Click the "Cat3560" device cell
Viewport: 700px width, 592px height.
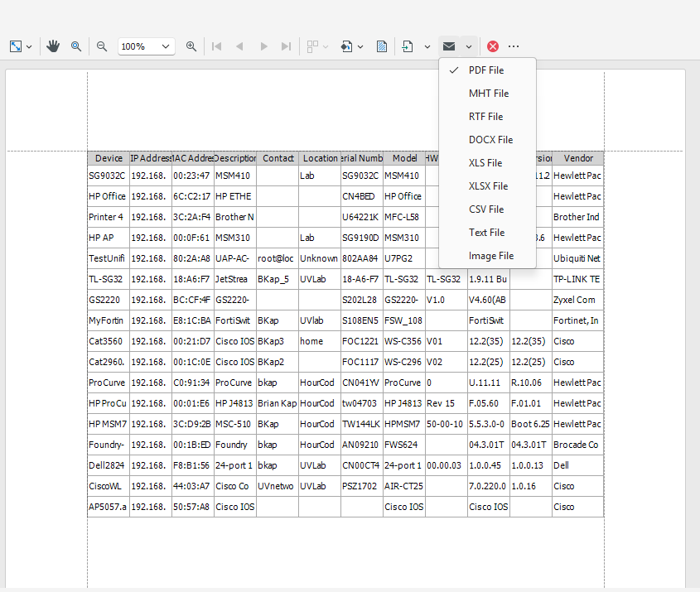click(109, 341)
